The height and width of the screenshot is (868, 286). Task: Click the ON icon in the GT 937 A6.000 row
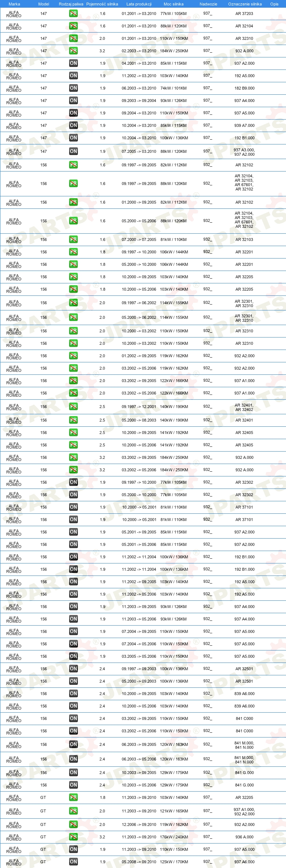[74, 862]
